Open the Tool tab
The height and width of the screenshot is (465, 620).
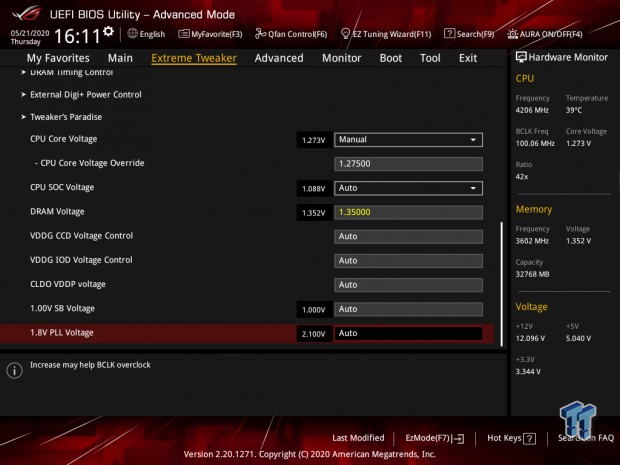tap(430, 58)
